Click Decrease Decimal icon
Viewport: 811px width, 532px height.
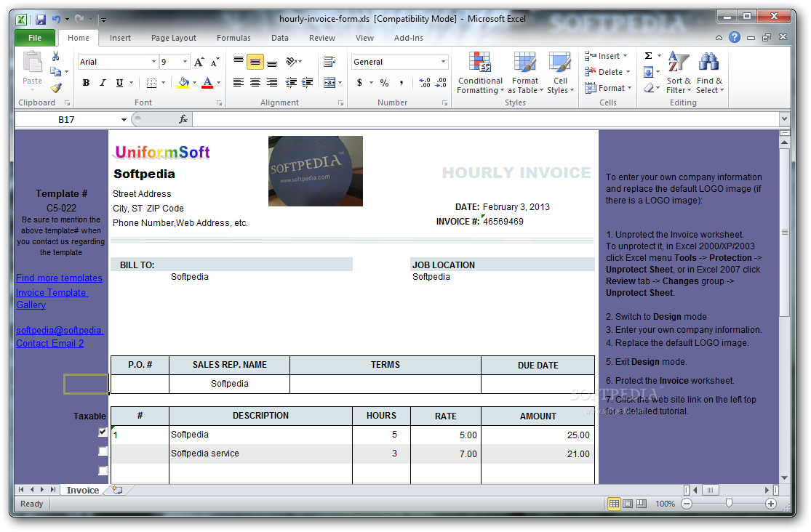442,83
